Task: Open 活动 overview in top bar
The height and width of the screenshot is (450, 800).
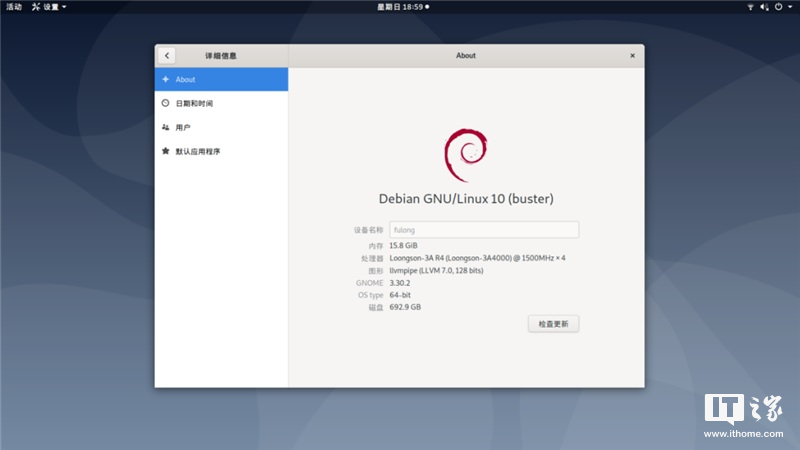Action: [x=14, y=7]
